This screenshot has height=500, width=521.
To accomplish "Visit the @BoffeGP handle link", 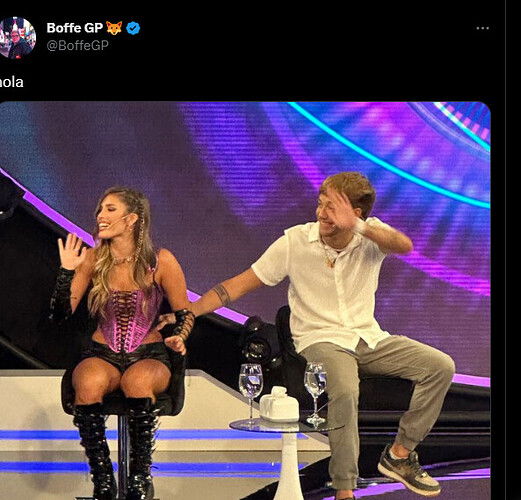I will pyautogui.click(x=78, y=45).
